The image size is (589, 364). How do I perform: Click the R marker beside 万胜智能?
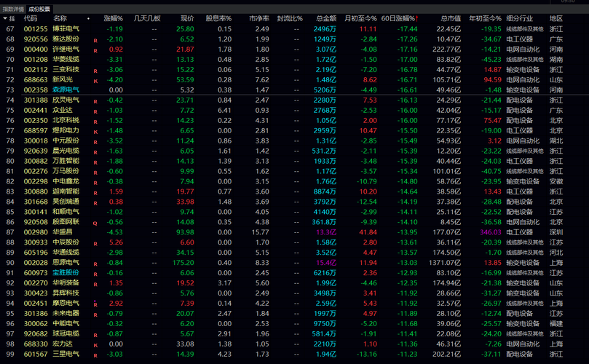click(95, 162)
